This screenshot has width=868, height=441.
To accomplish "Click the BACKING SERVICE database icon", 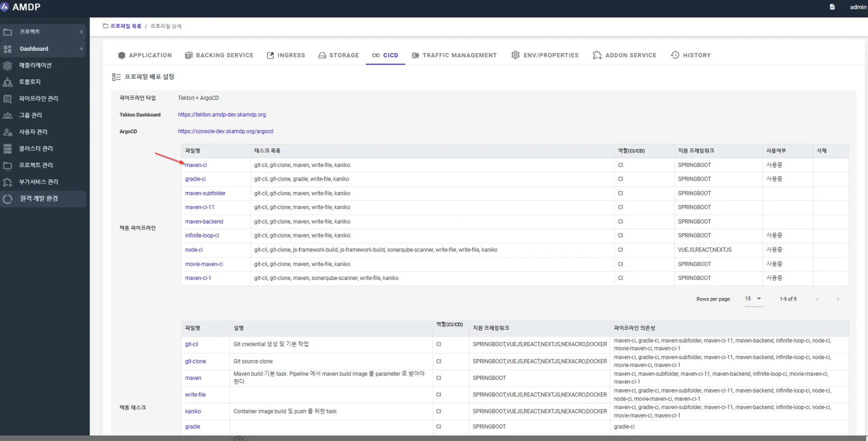I will pyautogui.click(x=189, y=55).
